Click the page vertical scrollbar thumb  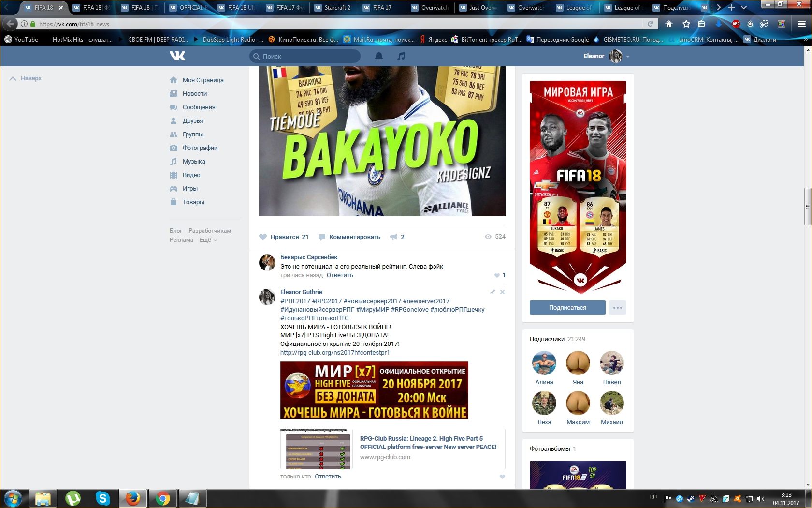808,206
